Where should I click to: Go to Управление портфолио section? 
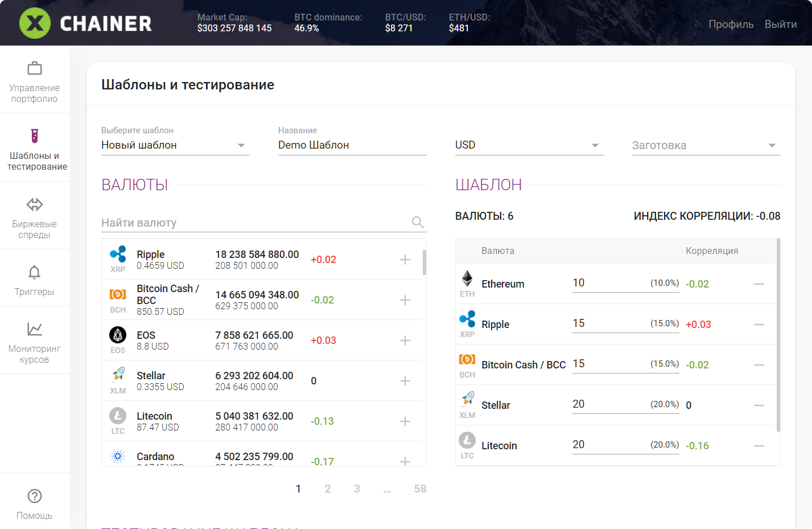35,80
